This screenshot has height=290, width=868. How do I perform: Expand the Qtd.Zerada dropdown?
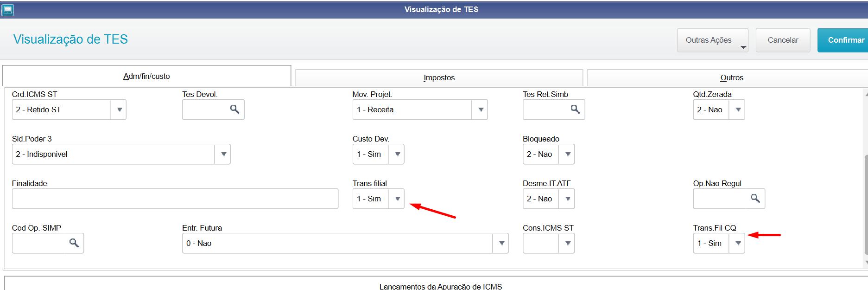737,110
